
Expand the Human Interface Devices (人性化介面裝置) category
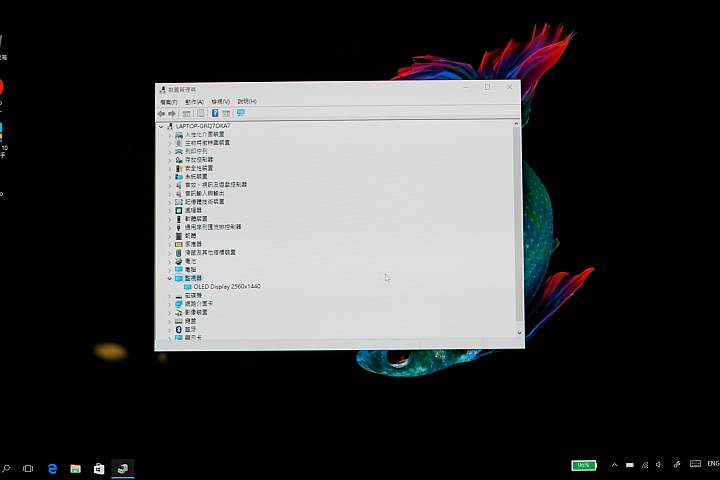pyautogui.click(x=169, y=135)
